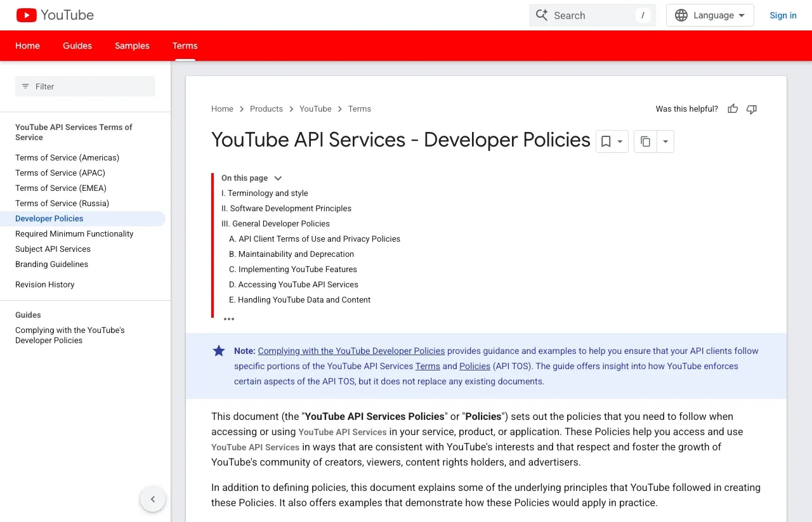Click the bookmark icon beside page title
This screenshot has height=522, width=812.
tap(606, 141)
